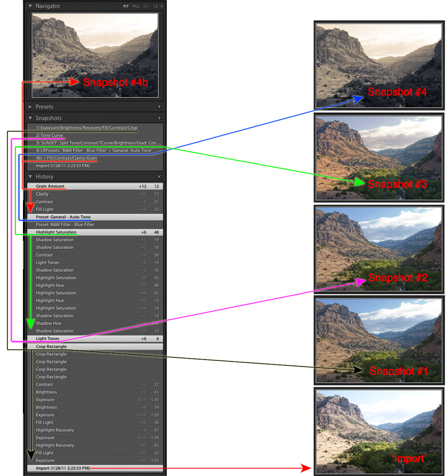The height and width of the screenshot is (476, 448).
Task: Switch Navigator to 1:2 zoom level
Action: click(x=154, y=6)
